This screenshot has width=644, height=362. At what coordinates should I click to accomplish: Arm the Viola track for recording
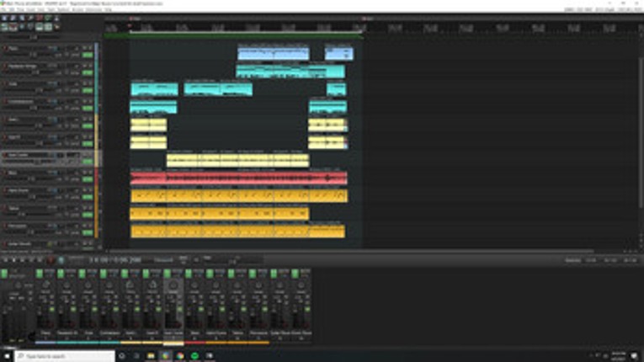5,84
